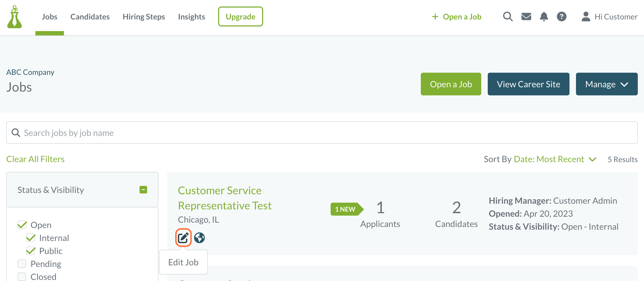Viewport: 644px width, 281px height.
Task: Uncheck the Open status checkbox
Action: click(22, 225)
